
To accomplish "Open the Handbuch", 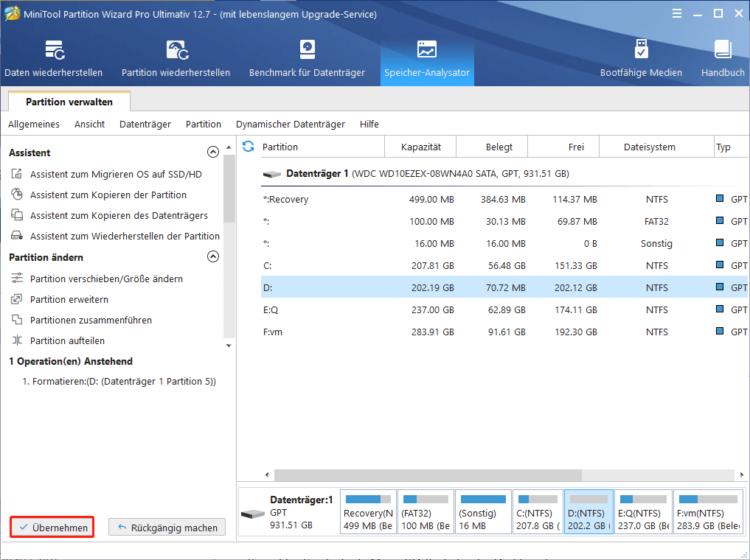I will click(x=723, y=59).
